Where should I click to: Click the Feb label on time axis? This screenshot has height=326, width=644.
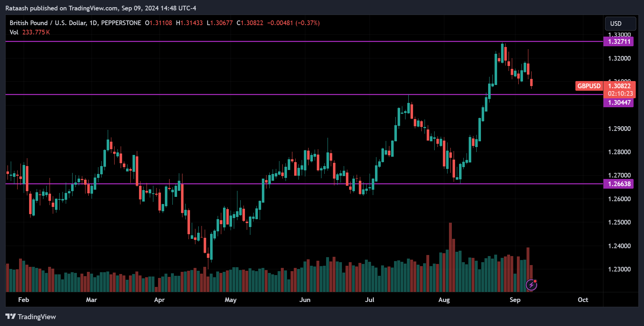tap(24, 300)
